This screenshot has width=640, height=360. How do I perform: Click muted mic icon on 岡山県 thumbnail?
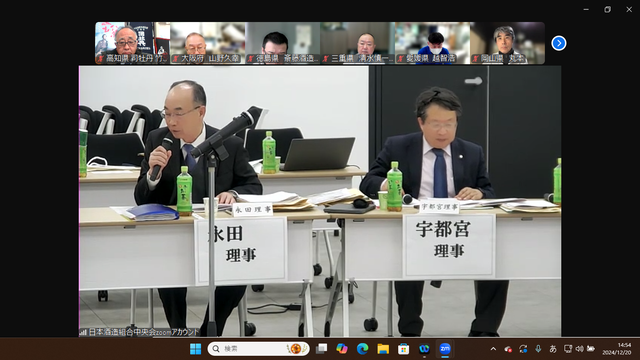click(x=476, y=59)
